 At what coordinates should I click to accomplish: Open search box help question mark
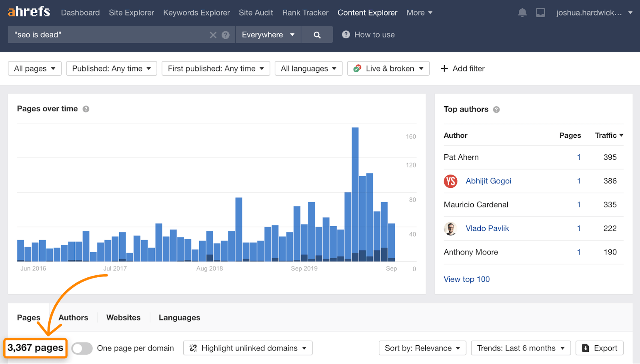[226, 35]
